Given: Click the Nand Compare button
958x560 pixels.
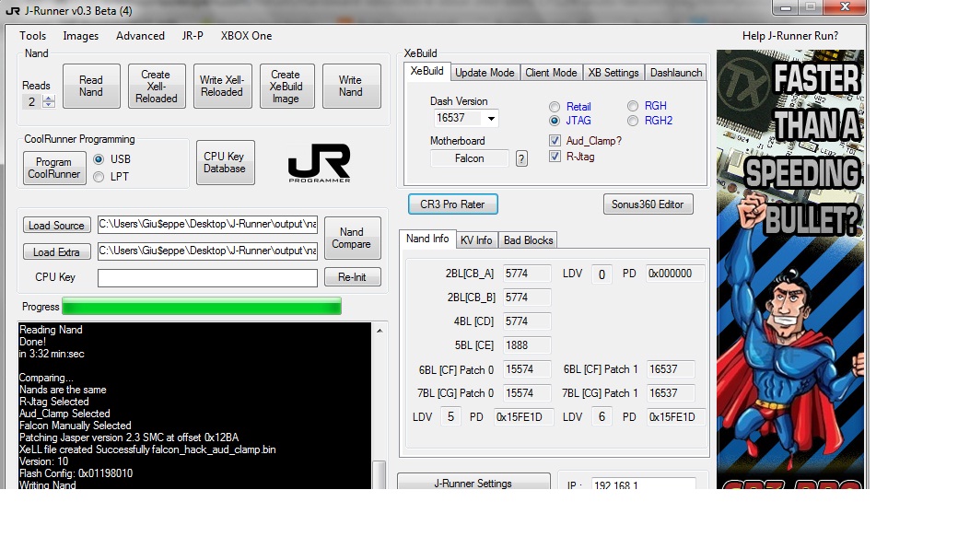Looking at the screenshot, I should point(352,239).
